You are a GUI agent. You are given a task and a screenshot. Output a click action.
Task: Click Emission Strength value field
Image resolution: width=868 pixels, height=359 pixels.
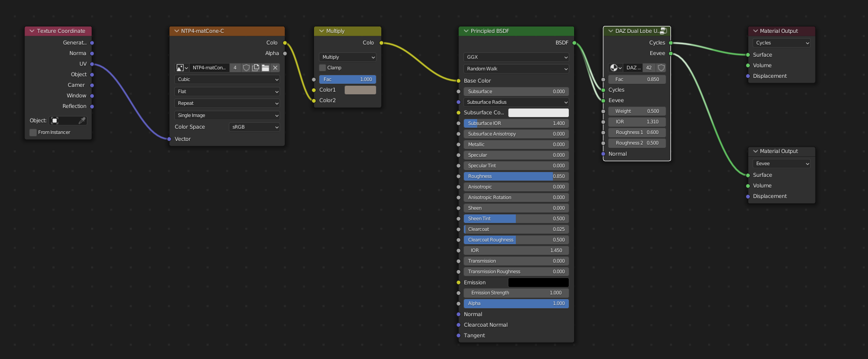516,293
